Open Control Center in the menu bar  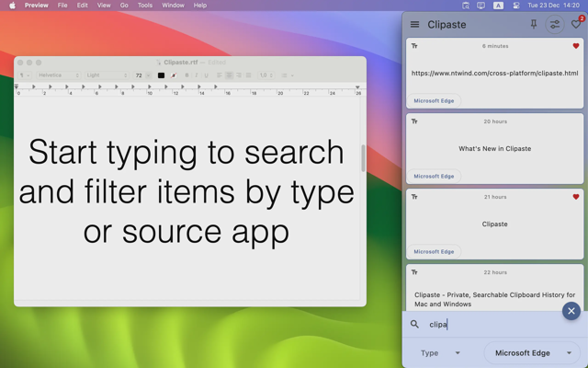(x=516, y=6)
